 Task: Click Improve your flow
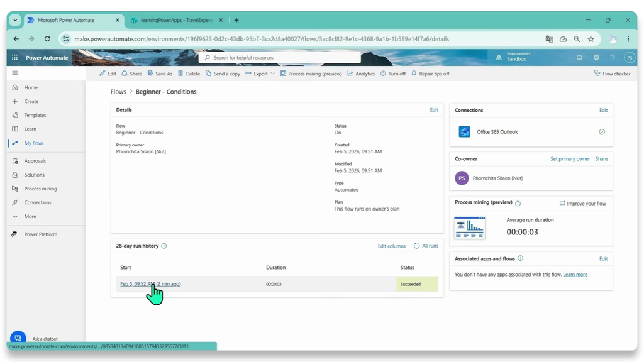point(583,204)
